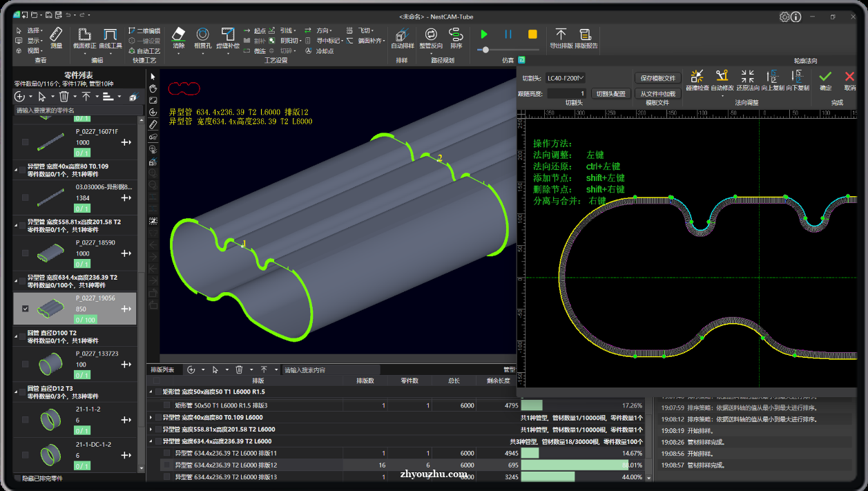868x491 pixels.
Task: Adjust the simulation speed slider
Action: [x=486, y=50]
